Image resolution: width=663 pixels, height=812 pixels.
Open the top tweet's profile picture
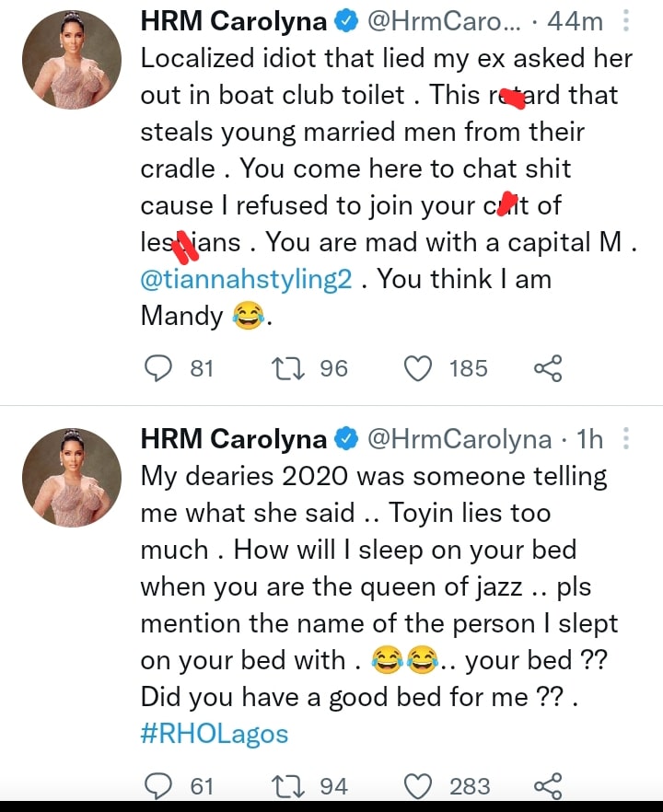tap(71, 59)
